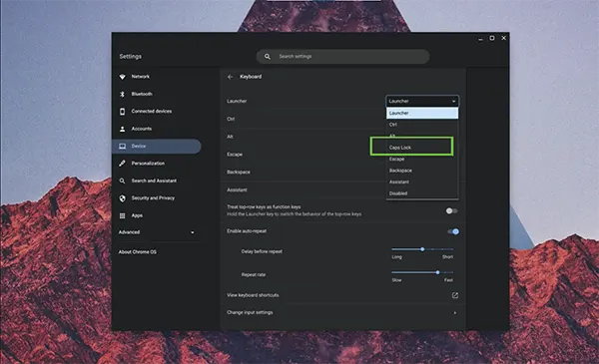The image size is (599, 364).
Task: Click About Chrome OS link
Action: pos(137,252)
